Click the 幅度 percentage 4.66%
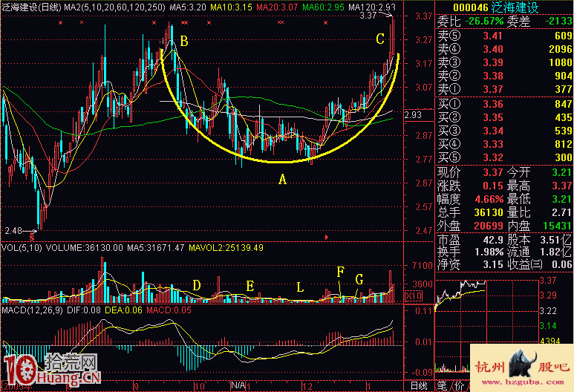 click(x=489, y=200)
